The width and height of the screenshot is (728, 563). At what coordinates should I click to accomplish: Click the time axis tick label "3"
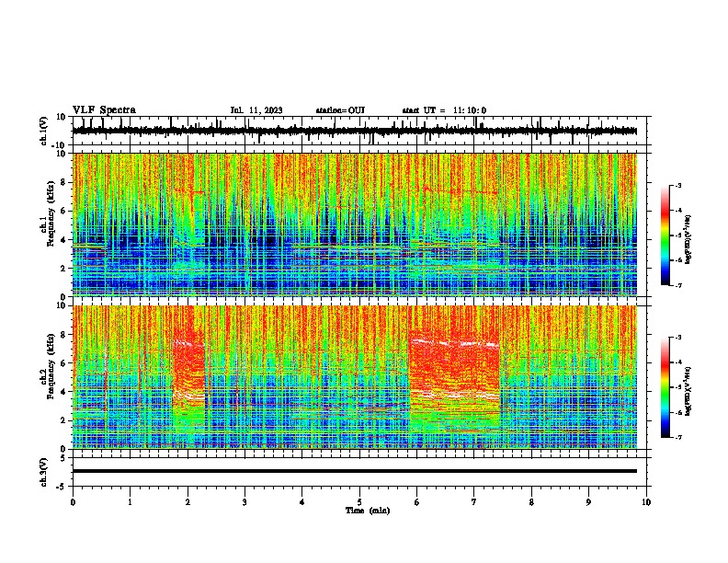(x=245, y=502)
